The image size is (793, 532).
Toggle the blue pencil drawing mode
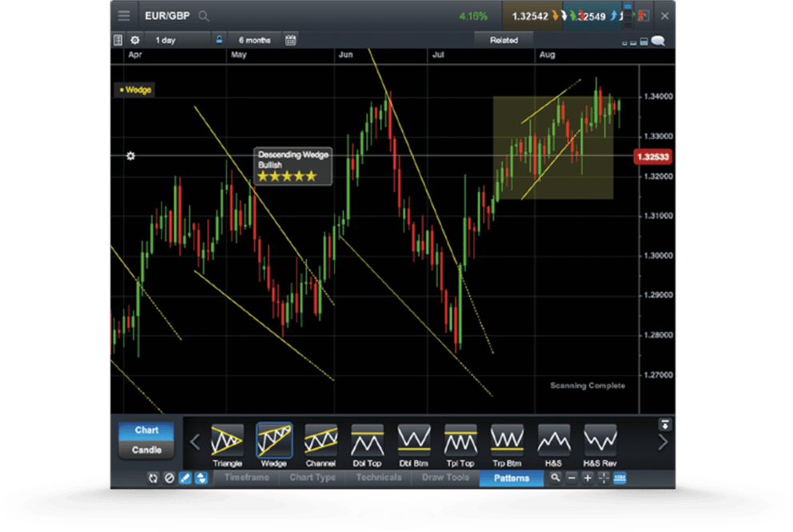[185, 478]
